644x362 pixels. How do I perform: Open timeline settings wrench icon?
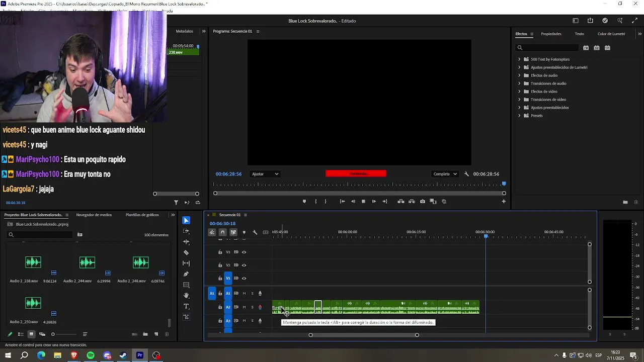(255, 232)
